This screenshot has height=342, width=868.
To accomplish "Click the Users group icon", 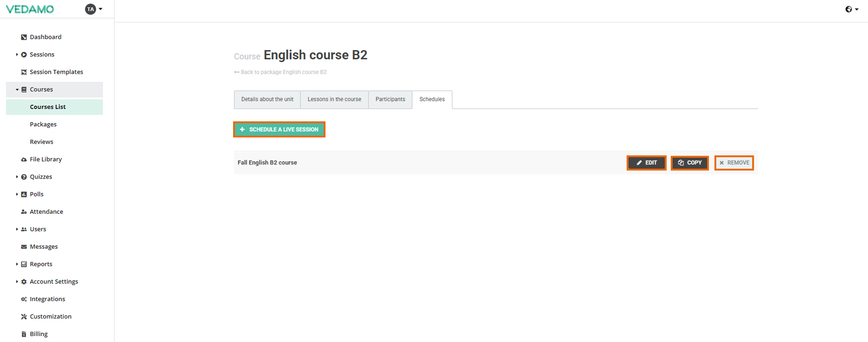I will [24, 229].
